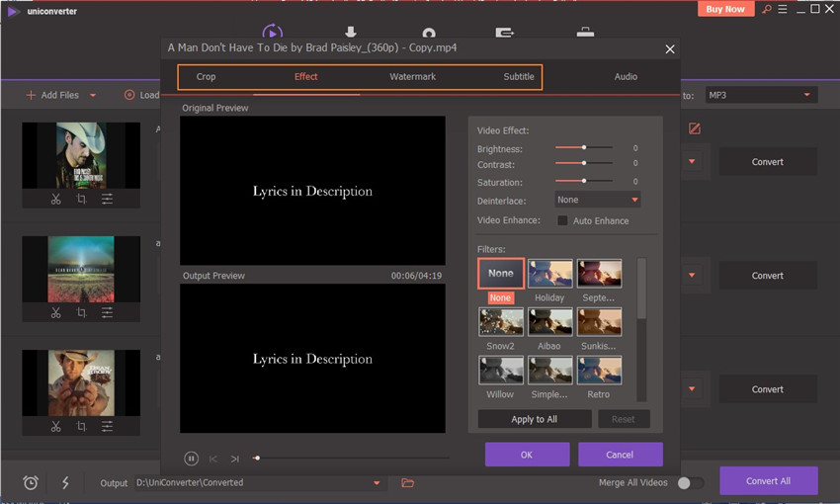The width and height of the screenshot is (840, 504).
Task: Click the preview playback progress bar
Action: (352, 459)
